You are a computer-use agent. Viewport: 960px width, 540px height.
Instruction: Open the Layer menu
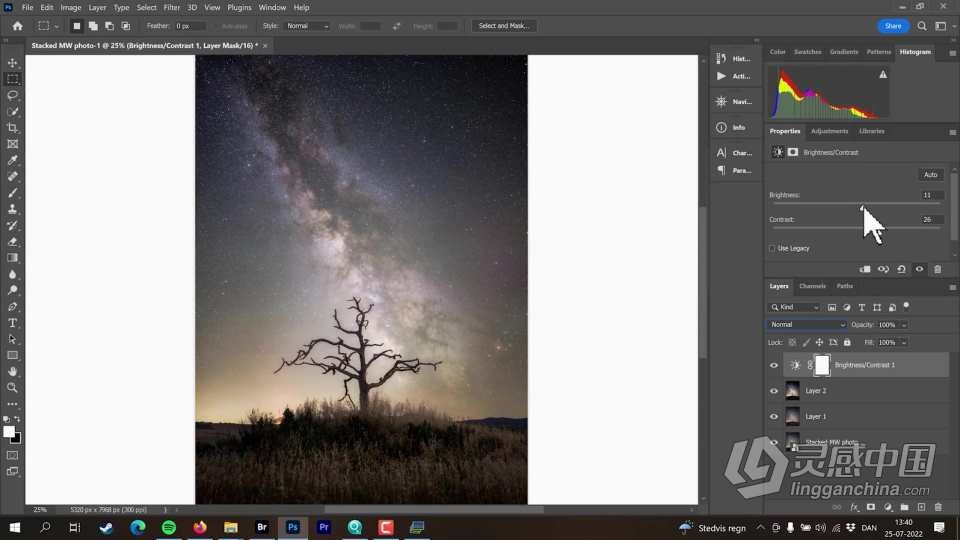tap(97, 7)
